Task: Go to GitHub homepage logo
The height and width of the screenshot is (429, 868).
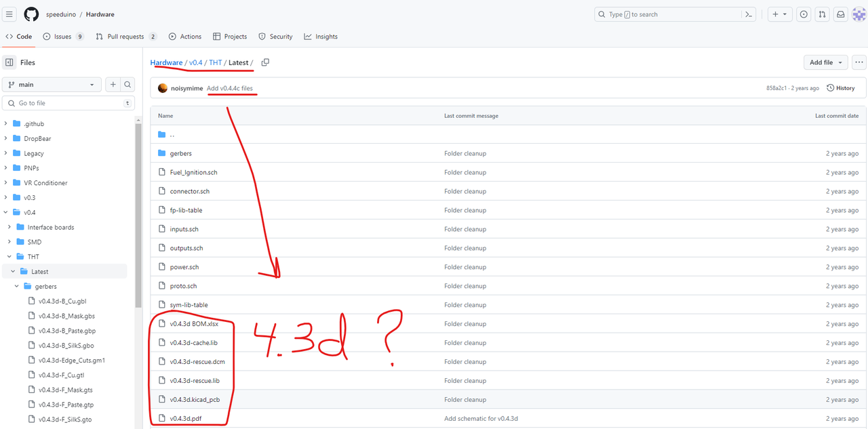Action: (31, 14)
